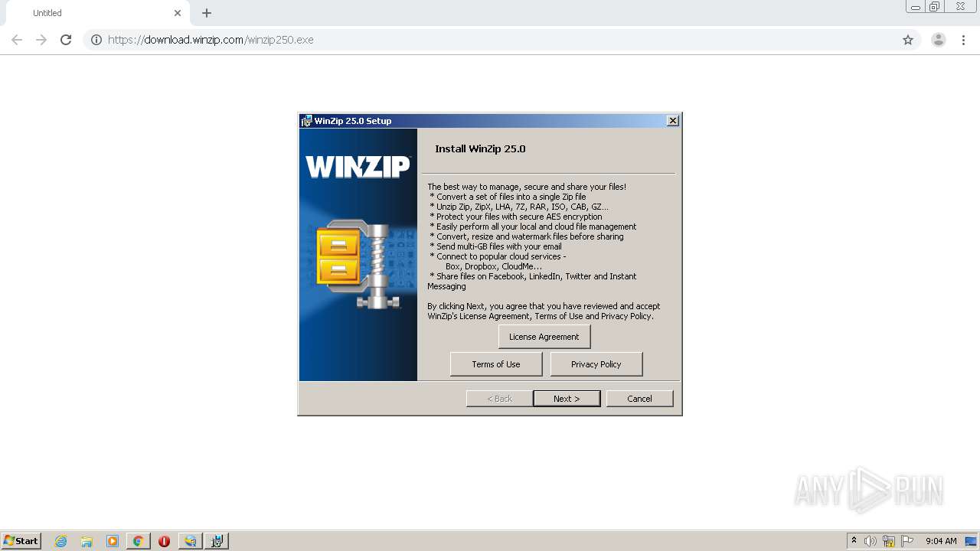Open Internet Explorer from the taskbar
The width and height of the screenshot is (980, 551).
61,541
